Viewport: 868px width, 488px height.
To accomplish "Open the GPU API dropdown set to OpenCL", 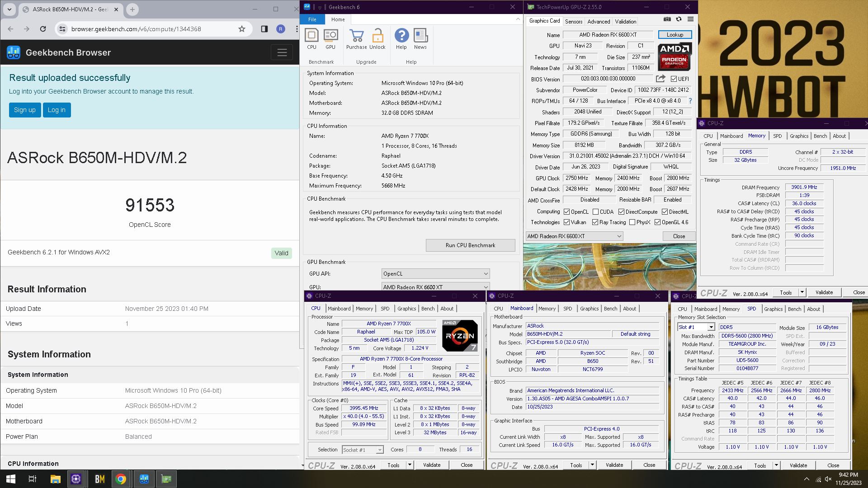I will point(435,274).
